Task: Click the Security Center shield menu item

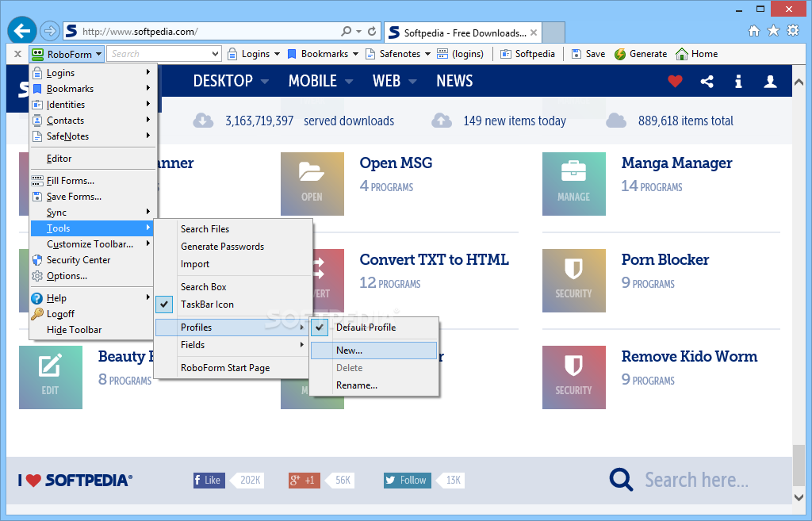Action: tap(92, 260)
